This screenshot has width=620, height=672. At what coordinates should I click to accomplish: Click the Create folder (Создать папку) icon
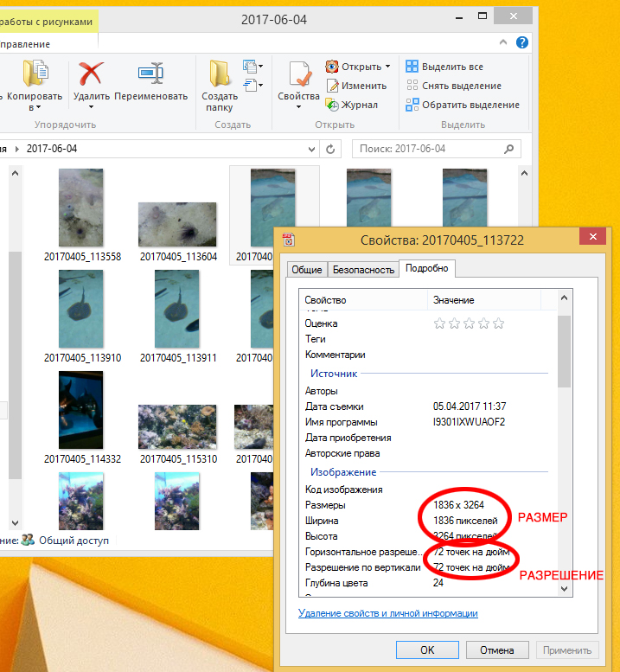(x=220, y=74)
